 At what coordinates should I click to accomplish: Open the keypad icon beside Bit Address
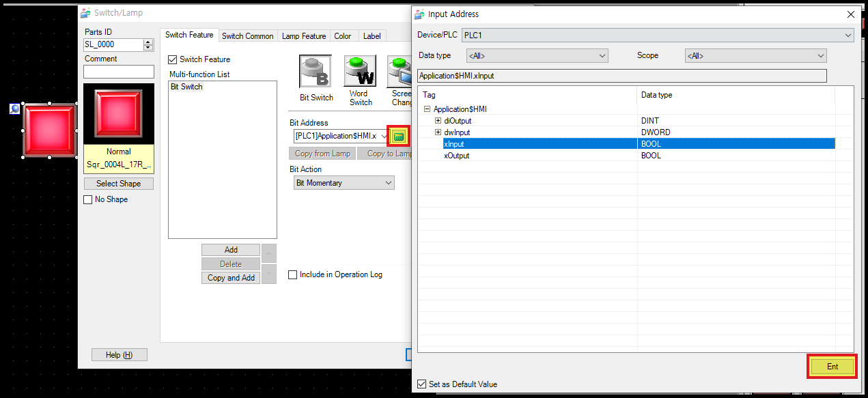398,135
